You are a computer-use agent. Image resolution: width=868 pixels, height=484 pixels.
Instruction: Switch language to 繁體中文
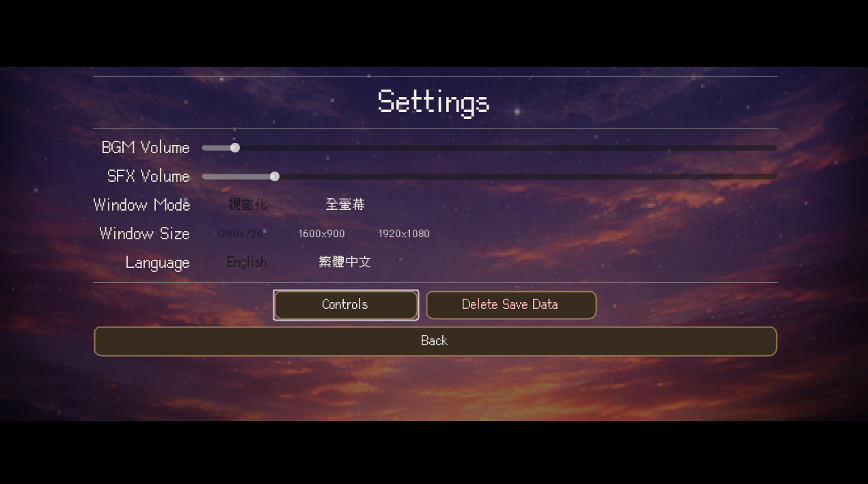pos(344,262)
